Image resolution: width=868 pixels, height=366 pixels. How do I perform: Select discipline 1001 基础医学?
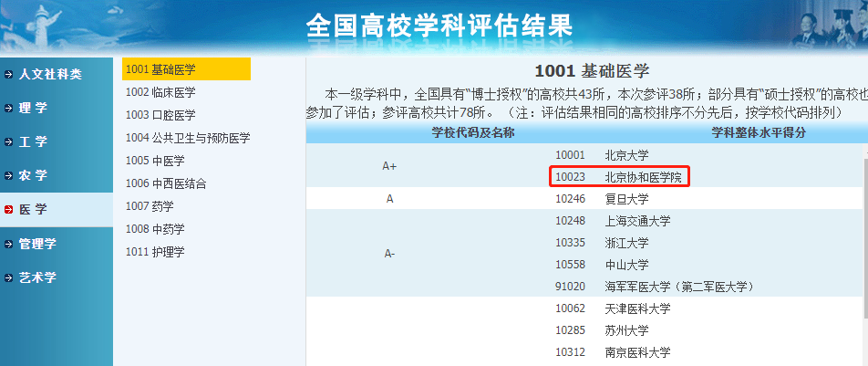click(187, 69)
